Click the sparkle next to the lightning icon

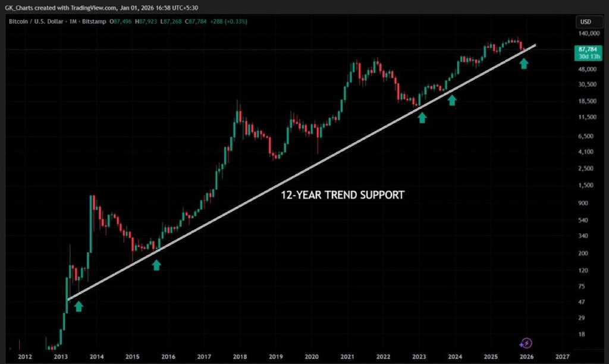click(x=520, y=343)
